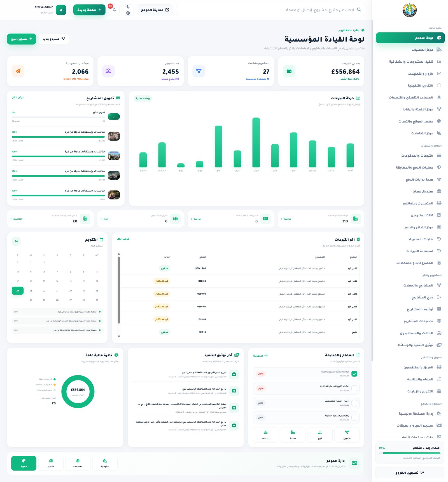This screenshot has height=482, width=448.
Task: Open the notifications bell icon
Action: [x=114, y=10]
